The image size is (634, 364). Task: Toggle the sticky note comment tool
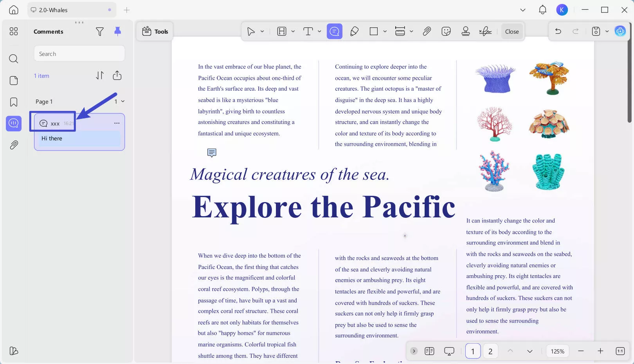coord(334,31)
